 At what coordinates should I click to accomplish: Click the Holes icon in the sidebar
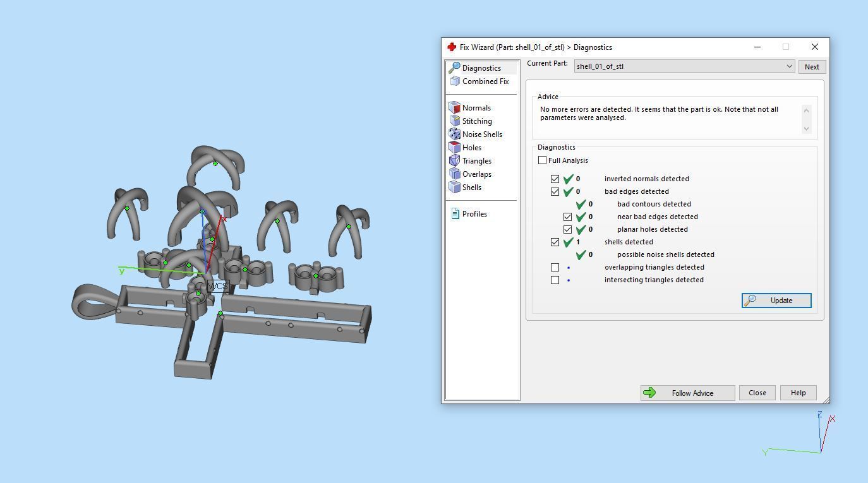click(454, 147)
